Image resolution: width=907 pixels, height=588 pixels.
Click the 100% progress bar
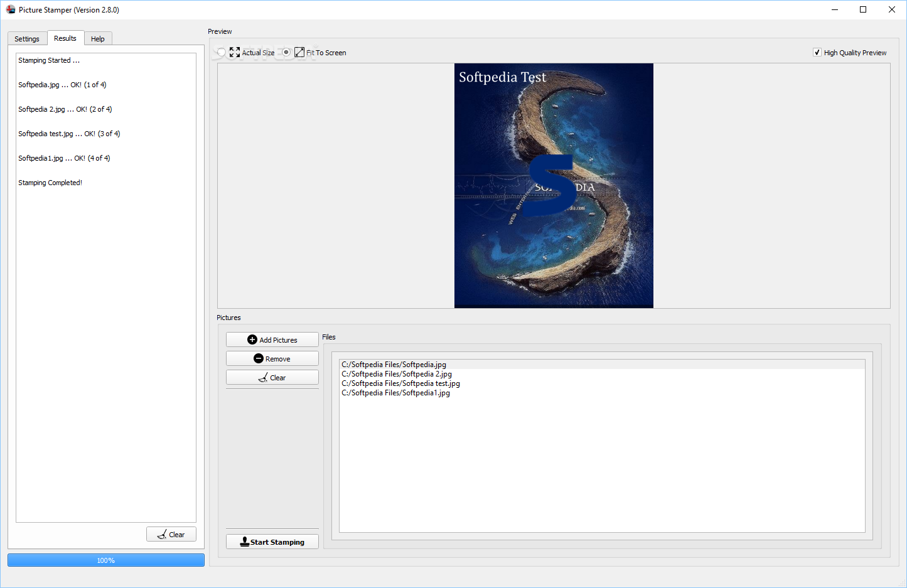click(106, 560)
